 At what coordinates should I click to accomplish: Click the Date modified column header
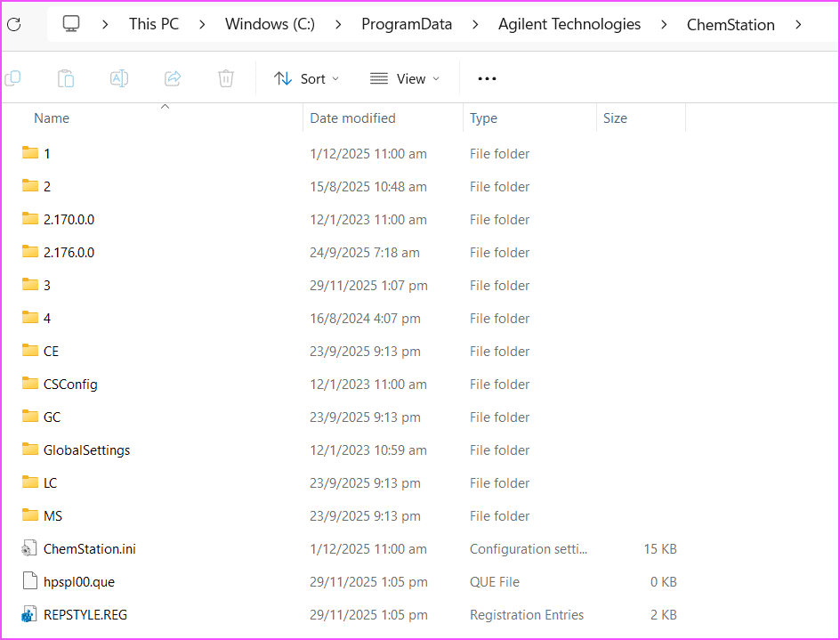coord(351,117)
